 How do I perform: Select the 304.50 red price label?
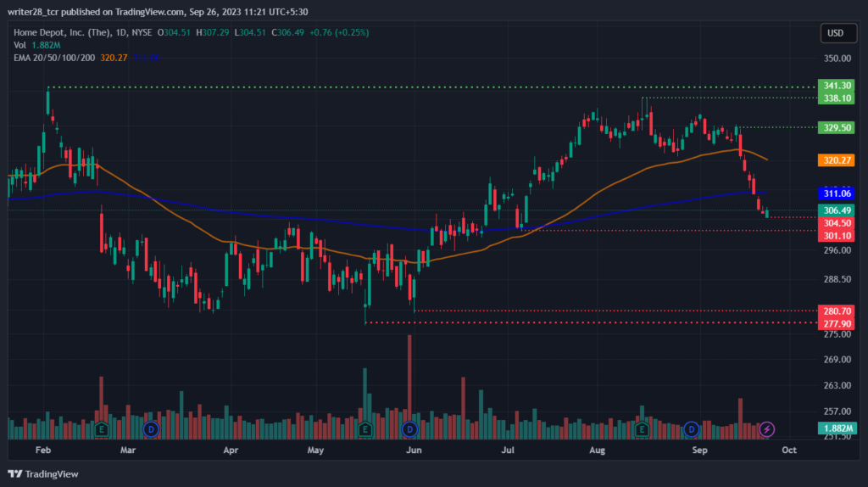pos(837,223)
